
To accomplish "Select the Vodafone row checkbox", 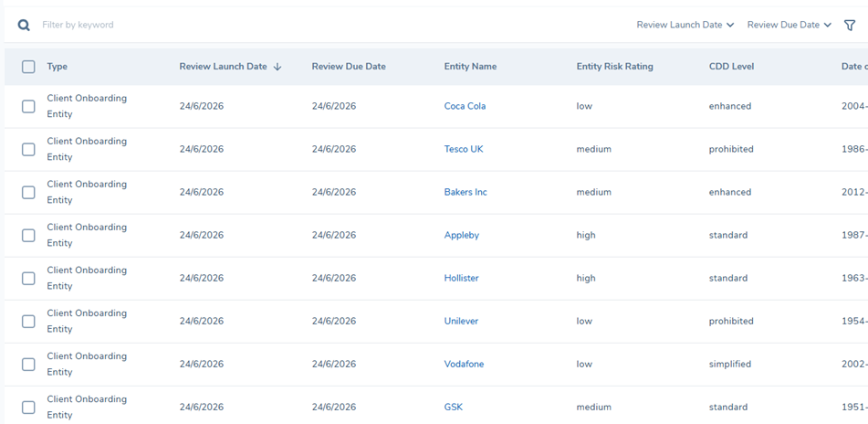I will coord(28,364).
